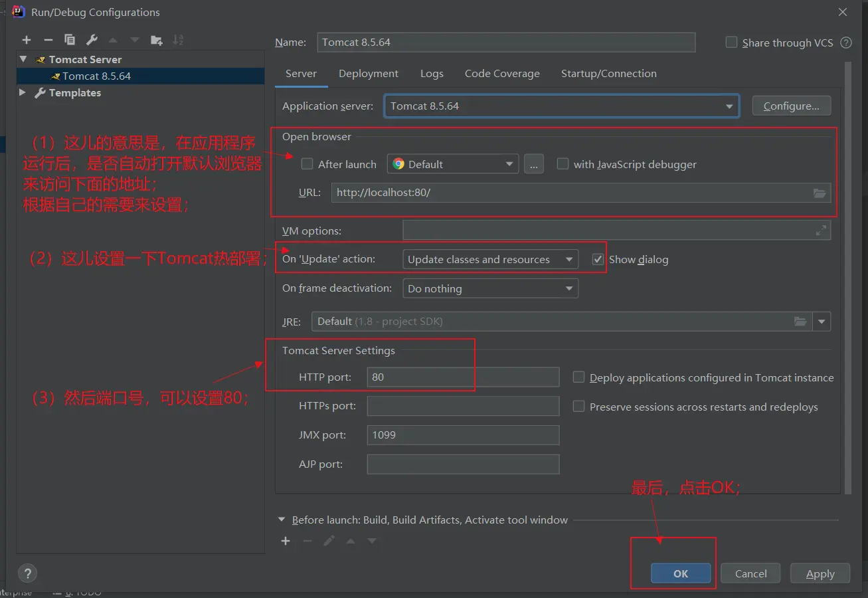The height and width of the screenshot is (598, 868).
Task: Uncheck the Show dialog checkbox
Action: [598, 259]
